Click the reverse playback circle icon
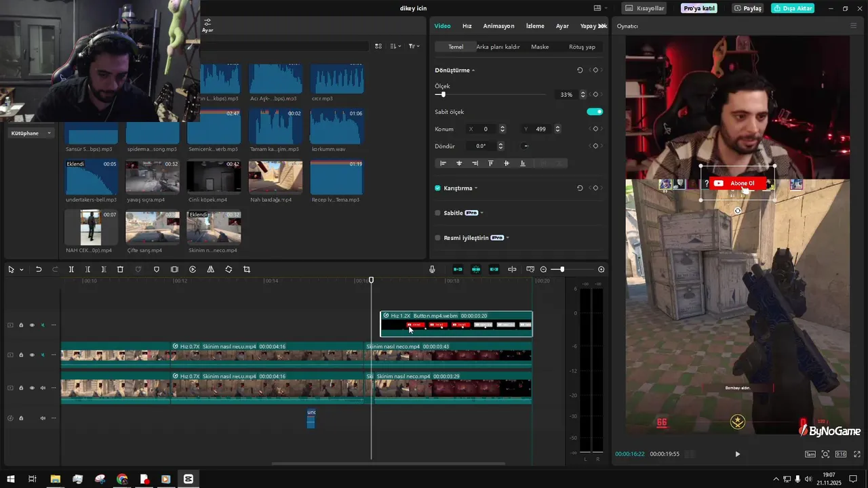868x488 pixels. (193, 269)
